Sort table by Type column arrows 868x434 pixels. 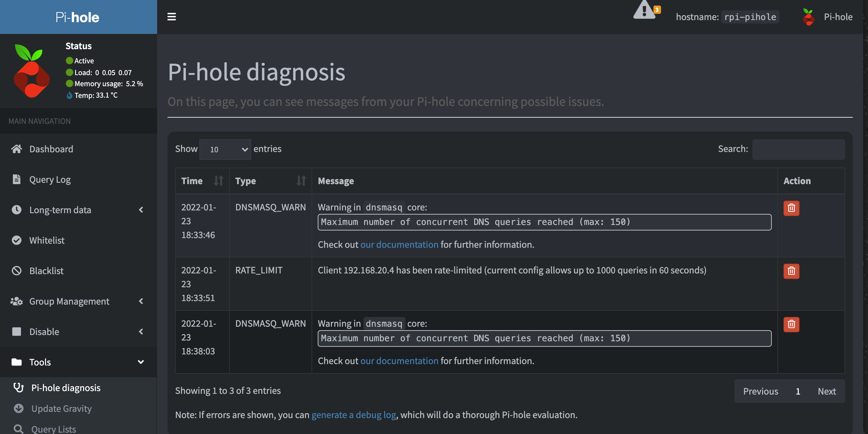(301, 181)
